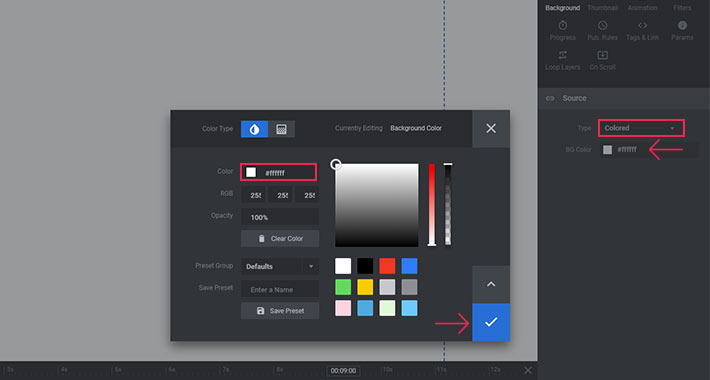The height and width of the screenshot is (380, 710).
Task: Select the white preset swatch
Action: pyautogui.click(x=343, y=266)
